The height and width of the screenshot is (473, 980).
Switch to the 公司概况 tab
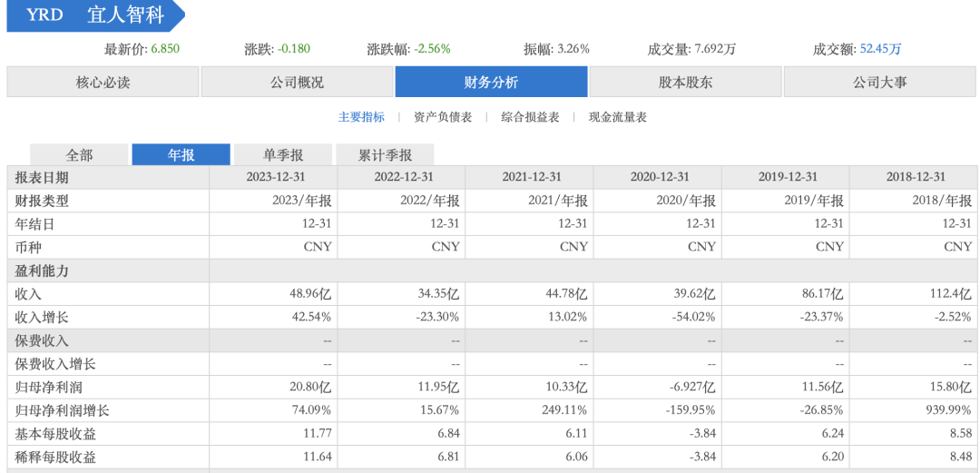[x=297, y=82]
